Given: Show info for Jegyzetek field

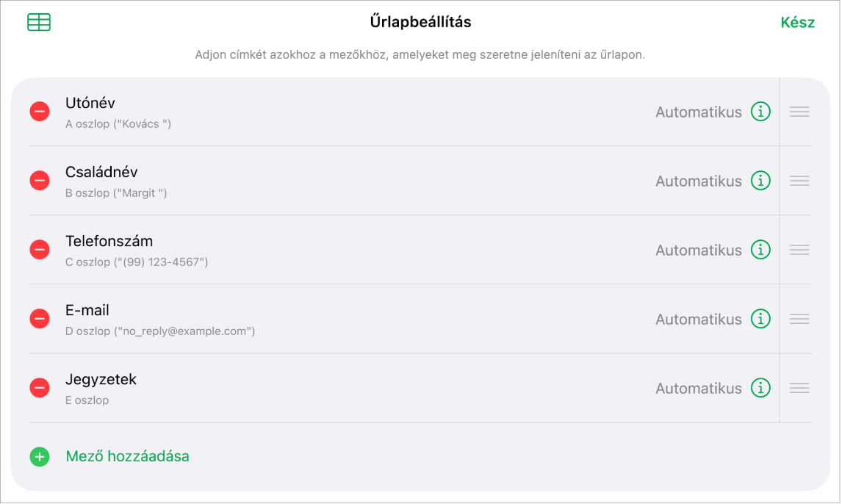Looking at the screenshot, I should tap(760, 387).
